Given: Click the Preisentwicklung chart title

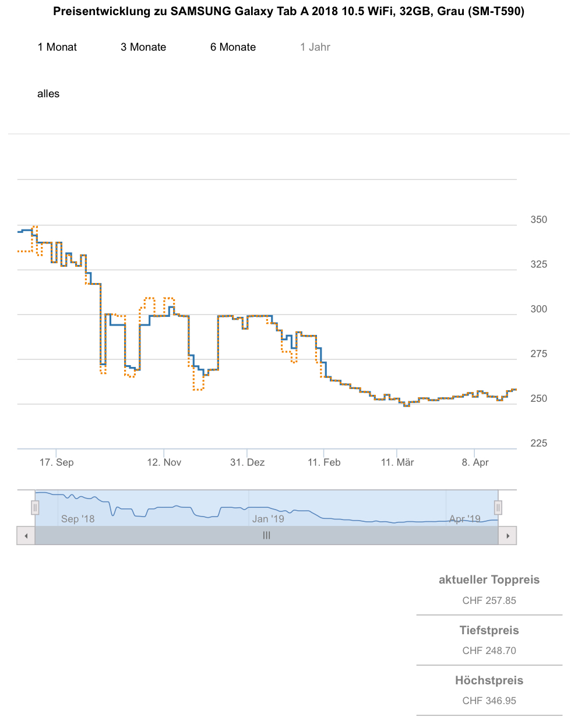Looking at the screenshot, I should pyautogui.click(x=289, y=12).
